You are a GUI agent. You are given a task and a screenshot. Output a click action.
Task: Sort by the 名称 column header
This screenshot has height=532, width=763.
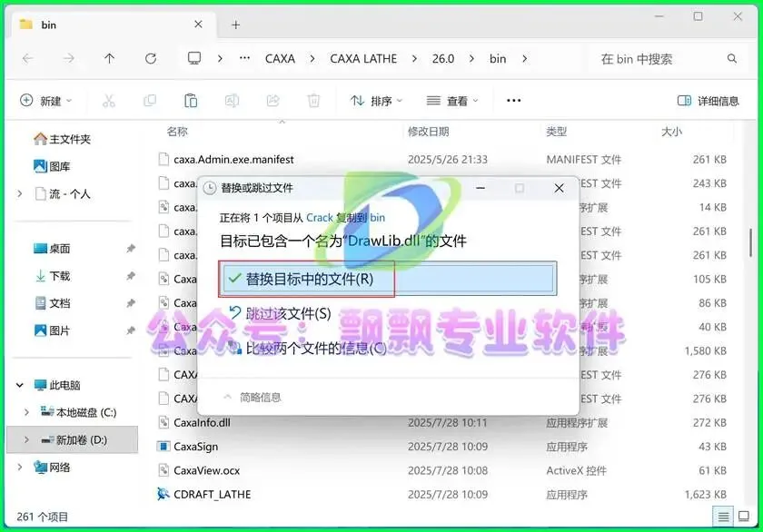point(177,132)
